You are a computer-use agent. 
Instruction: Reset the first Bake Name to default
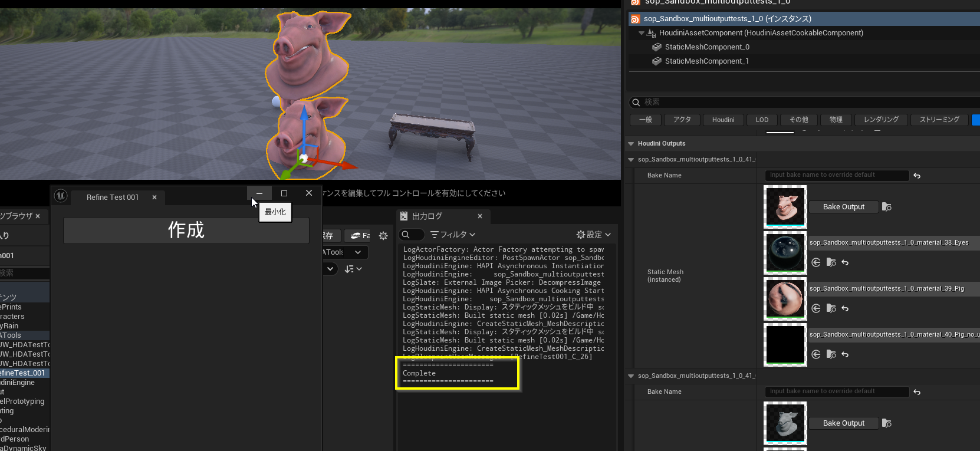tap(917, 176)
